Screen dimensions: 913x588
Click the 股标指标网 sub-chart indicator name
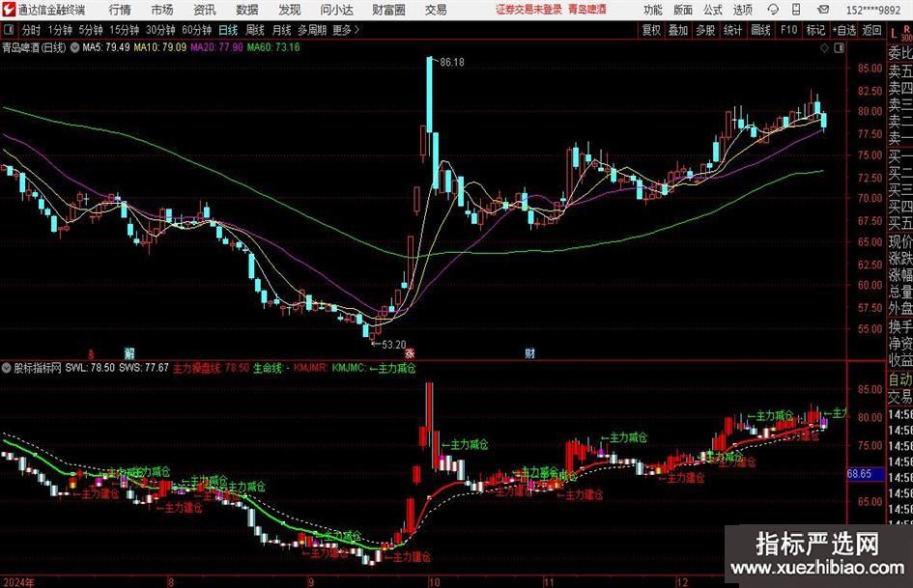point(38,368)
